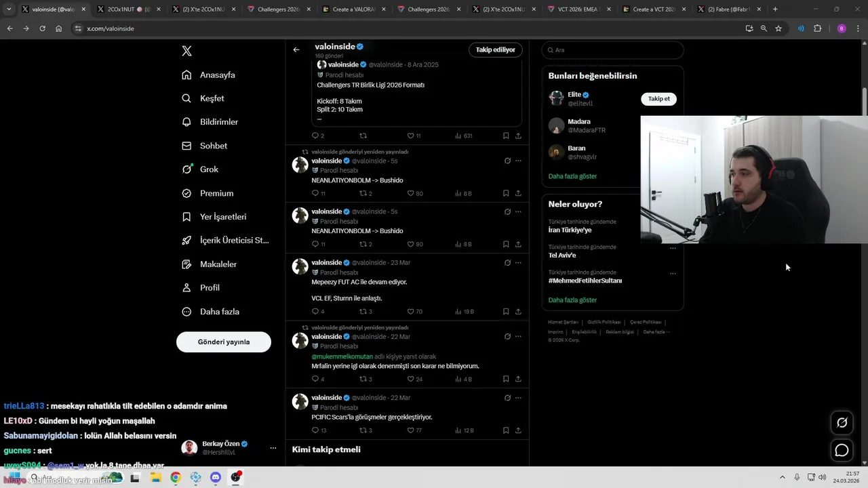Open Makaleler in the sidebar
The image size is (868, 488).
(209, 264)
